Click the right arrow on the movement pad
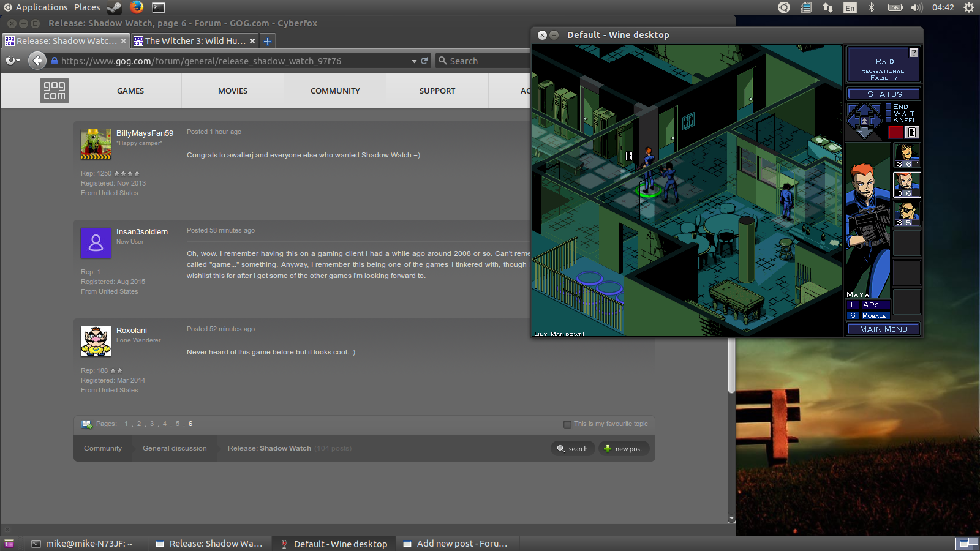 [876, 121]
